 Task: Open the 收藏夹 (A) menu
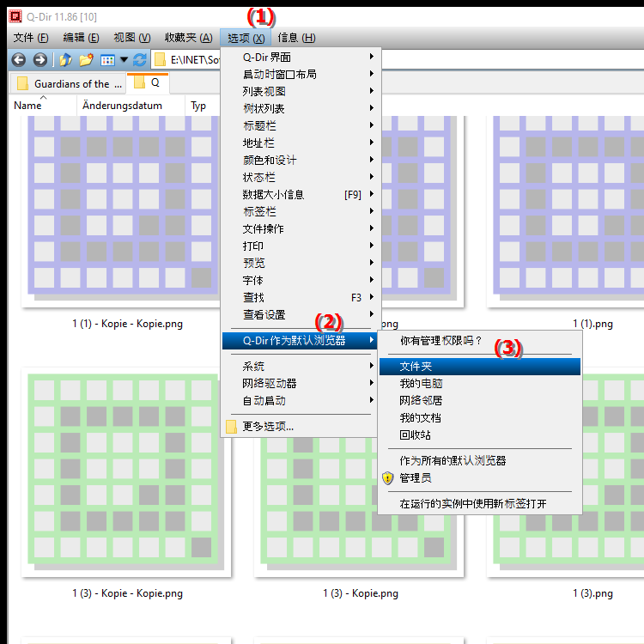coord(189,38)
